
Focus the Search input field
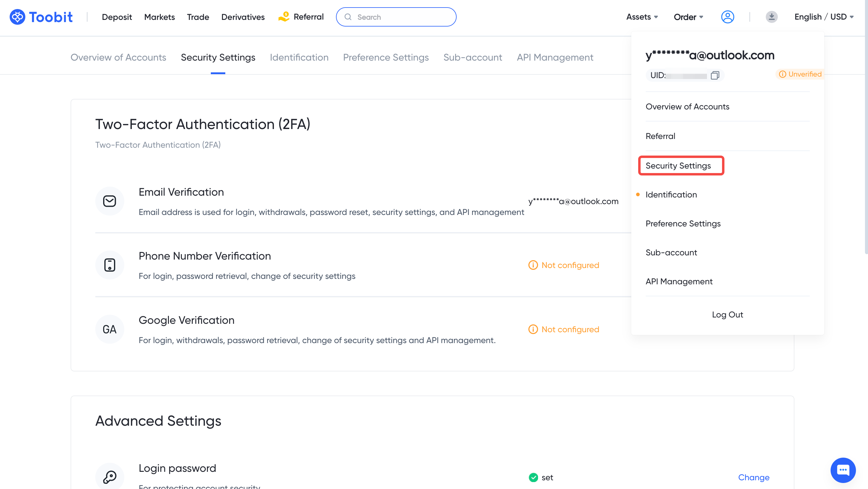(x=401, y=17)
